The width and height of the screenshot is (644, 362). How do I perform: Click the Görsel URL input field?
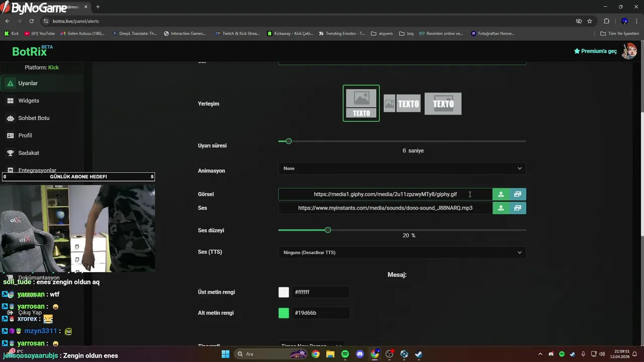(x=385, y=194)
